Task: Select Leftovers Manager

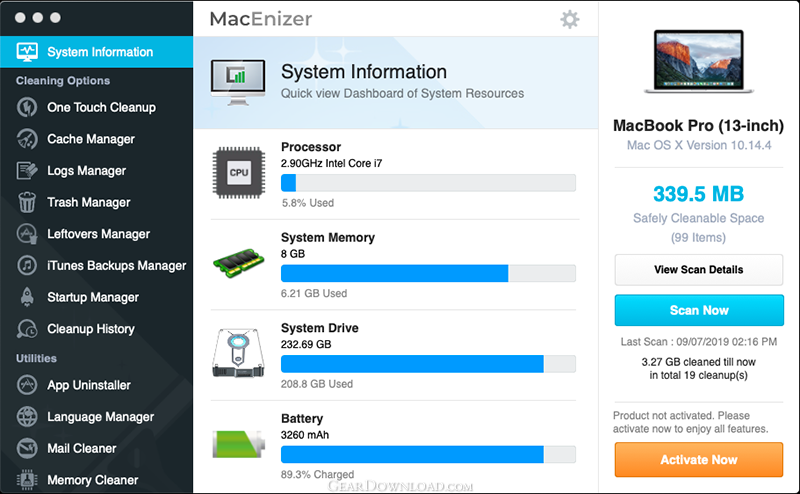Action: tap(96, 234)
